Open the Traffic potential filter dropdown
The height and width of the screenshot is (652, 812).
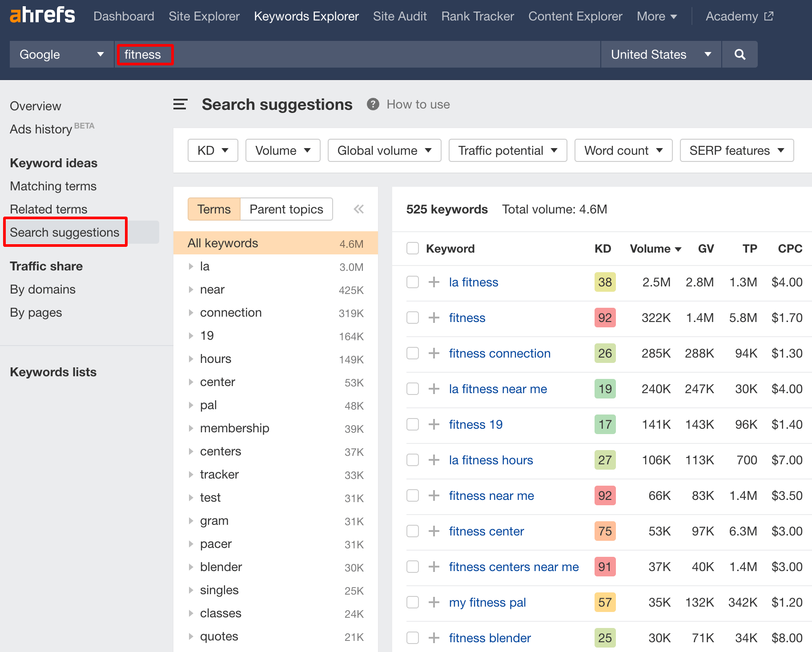508,150
